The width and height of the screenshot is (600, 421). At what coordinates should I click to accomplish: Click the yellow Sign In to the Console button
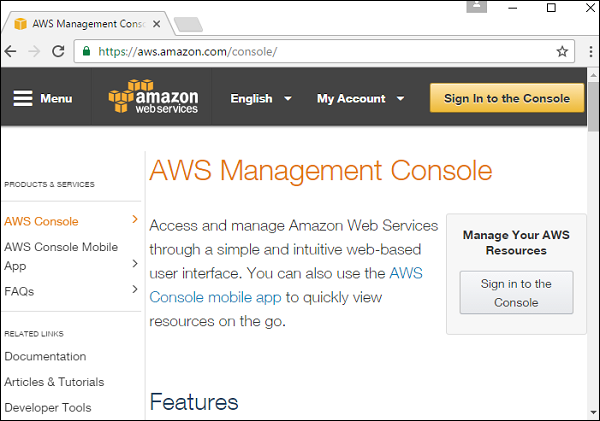tap(507, 98)
